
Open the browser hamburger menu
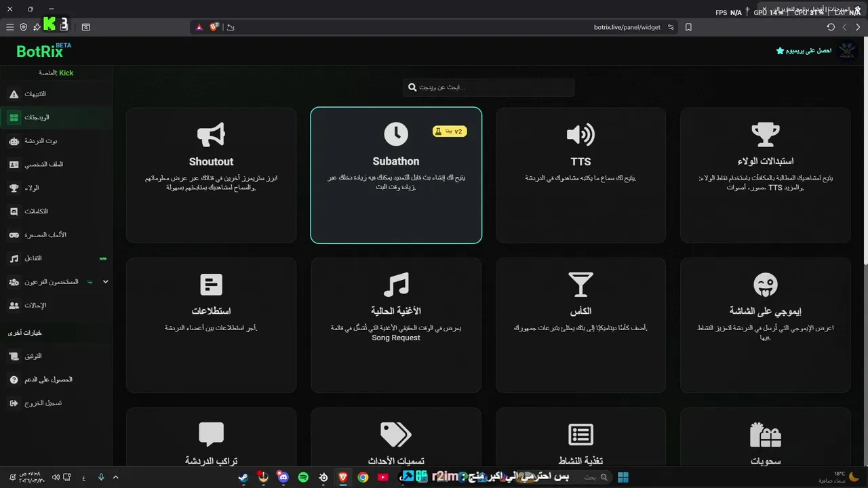(x=9, y=27)
